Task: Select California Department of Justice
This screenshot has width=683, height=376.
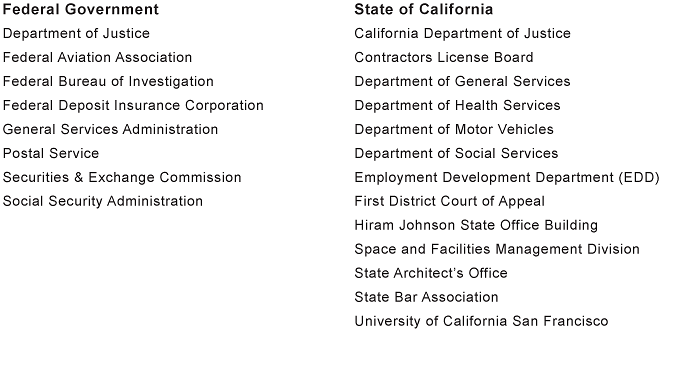Action: [462, 34]
